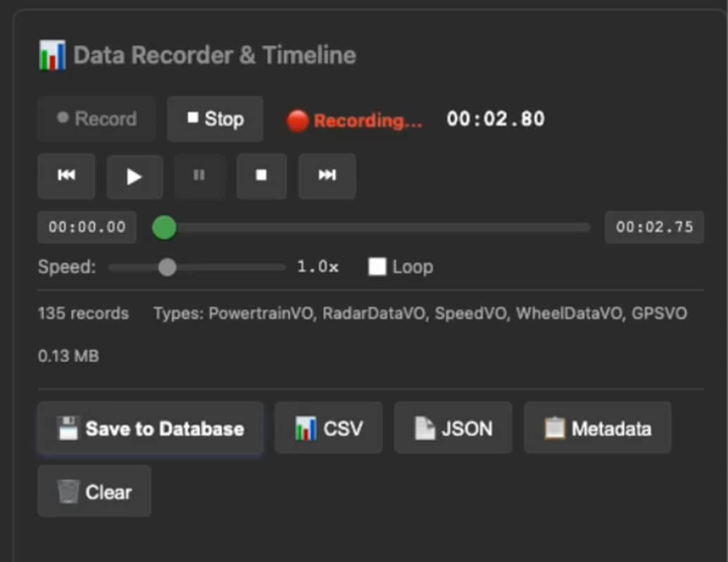Jump to end with skip-forward button
The width and height of the screenshot is (728, 562).
click(x=327, y=175)
